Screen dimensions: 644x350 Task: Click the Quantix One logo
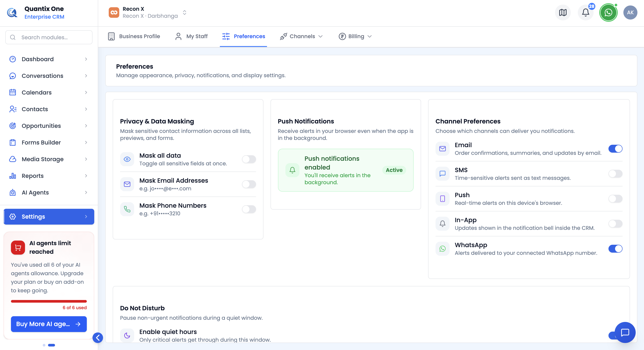(x=12, y=12)
